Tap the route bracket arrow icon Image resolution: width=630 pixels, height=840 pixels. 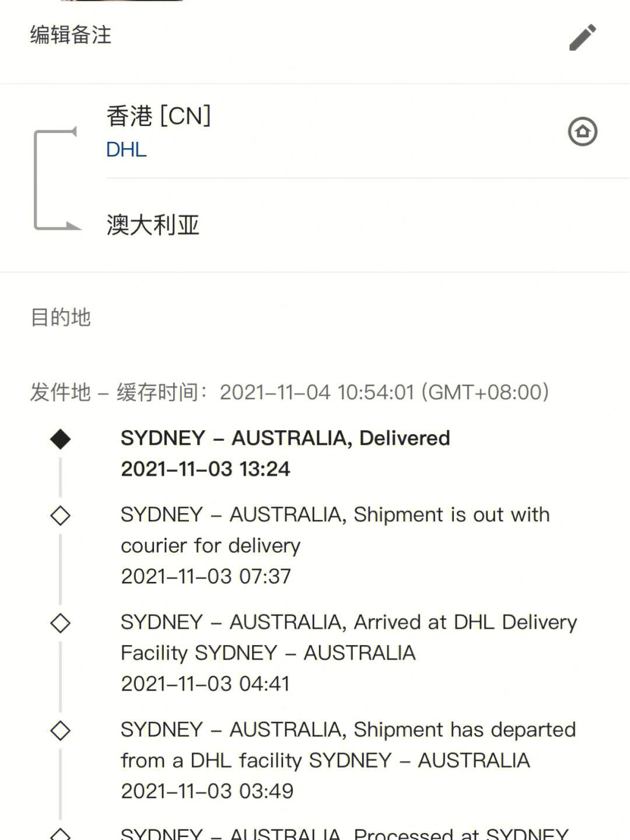pos(56,179)
